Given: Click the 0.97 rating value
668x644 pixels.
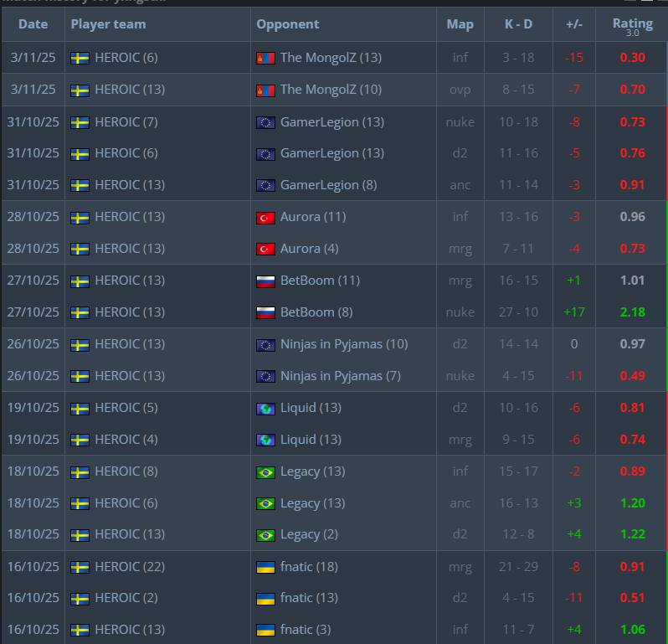Looking at the screenshot, I should (x=632, y=344).
